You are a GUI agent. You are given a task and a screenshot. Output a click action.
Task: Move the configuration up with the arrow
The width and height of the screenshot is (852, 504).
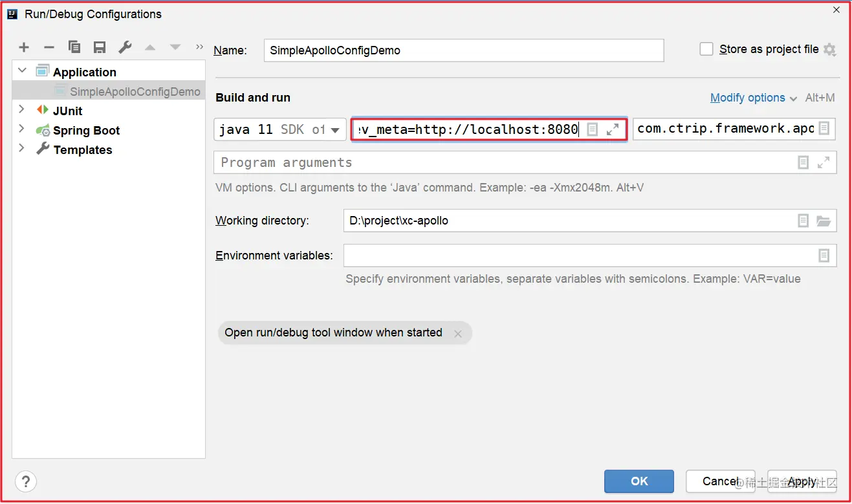pyautogui.click(x=150, y=47)
